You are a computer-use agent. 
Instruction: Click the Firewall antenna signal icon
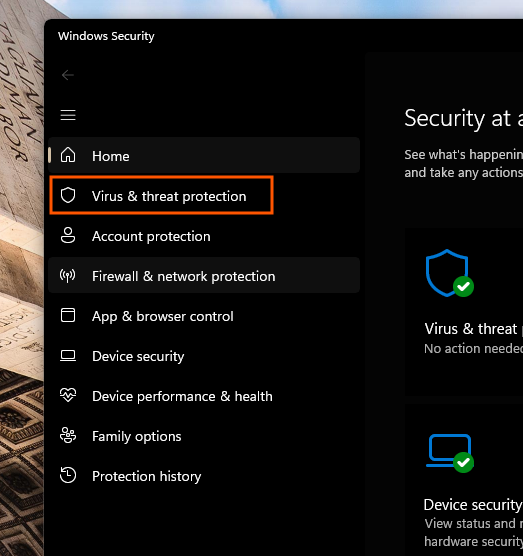click(68, 275)
